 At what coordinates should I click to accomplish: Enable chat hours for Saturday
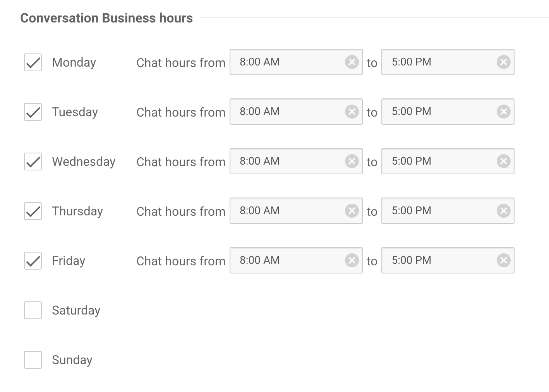[33, 310]
